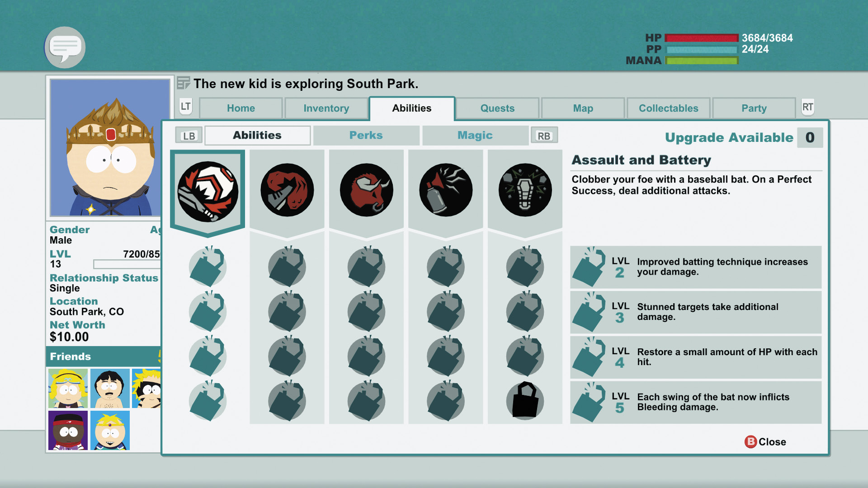This screenshot has height=488, width=868.
Task: Click third upgrade slot under bull ability
Action: point(367,356)
